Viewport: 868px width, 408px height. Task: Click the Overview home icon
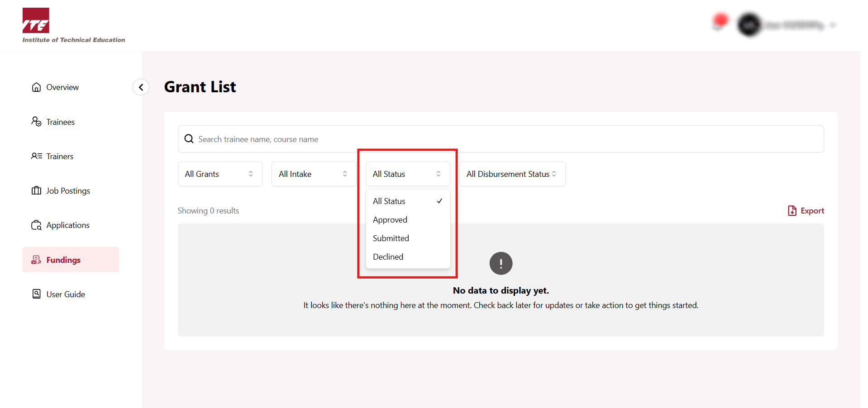pyautogui.click(x=36, y=87)
